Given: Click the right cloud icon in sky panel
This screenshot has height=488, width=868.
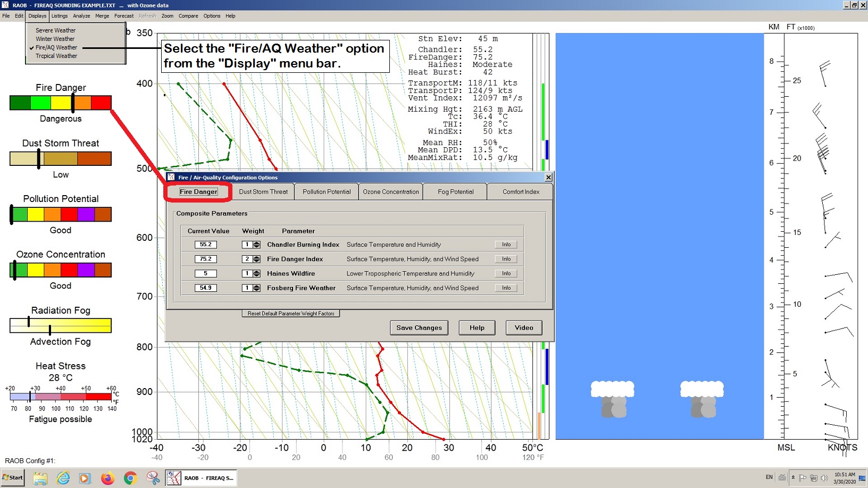Looking at the screenshot, I should pyautogui.click(x=702, y=399).
